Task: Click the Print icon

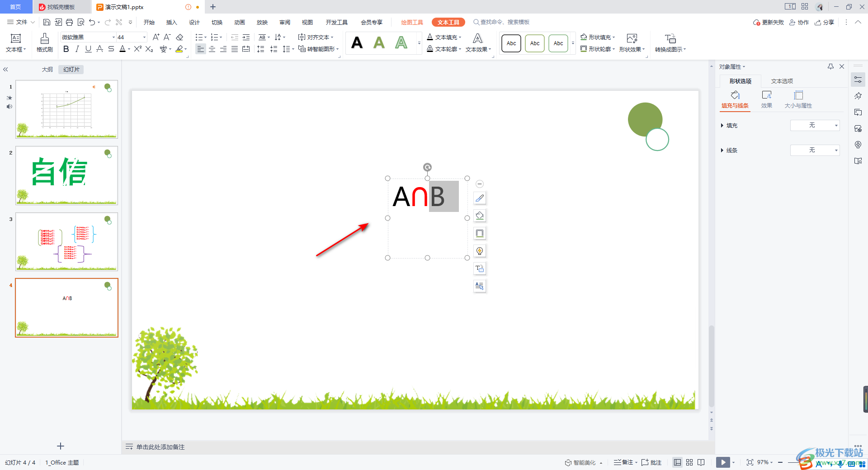Action: coord(69,22)
